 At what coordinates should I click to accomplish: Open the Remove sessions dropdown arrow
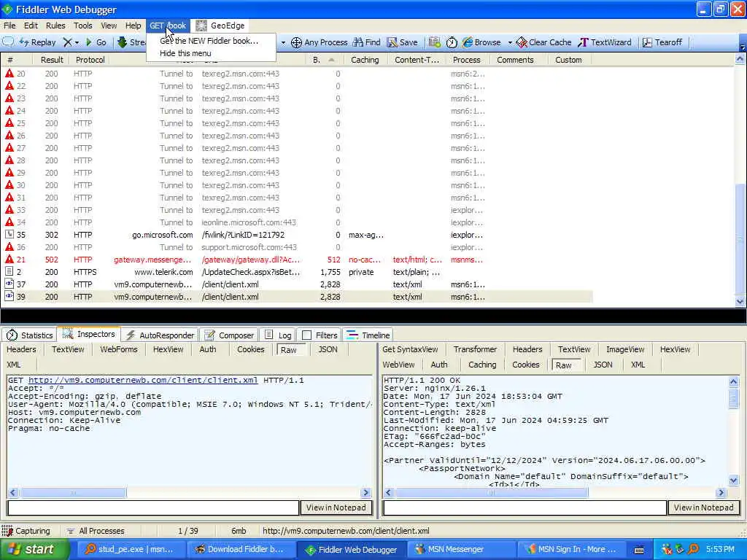click(77, 42)
